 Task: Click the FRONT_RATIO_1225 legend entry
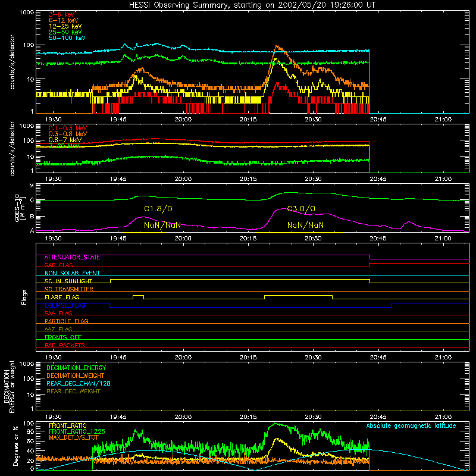pyautogui.click(x=77, y=431)
